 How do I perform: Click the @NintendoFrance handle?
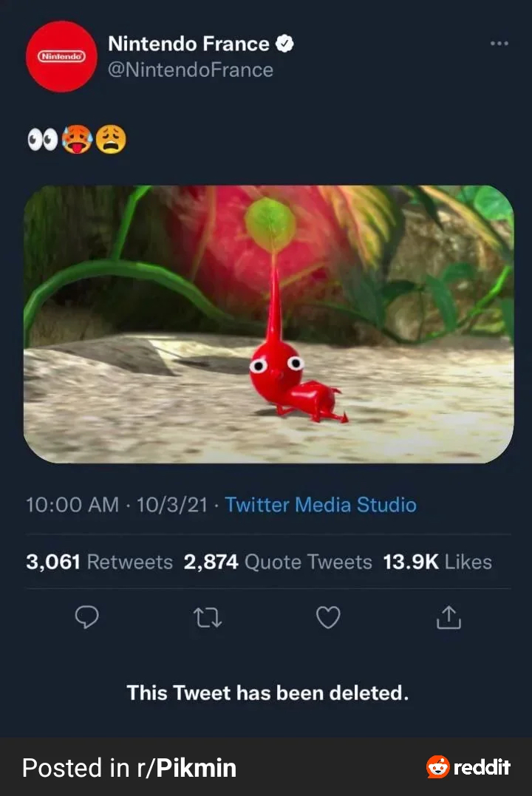191,70
